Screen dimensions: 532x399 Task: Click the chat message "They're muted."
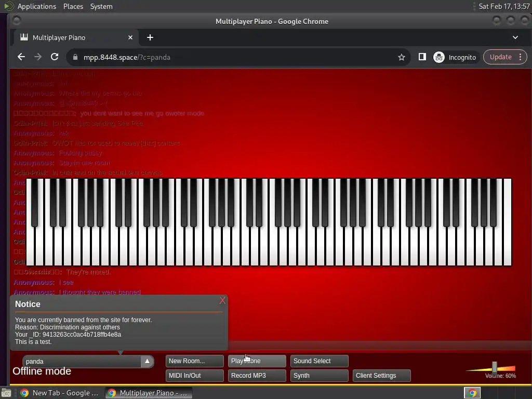pos(88,272)
